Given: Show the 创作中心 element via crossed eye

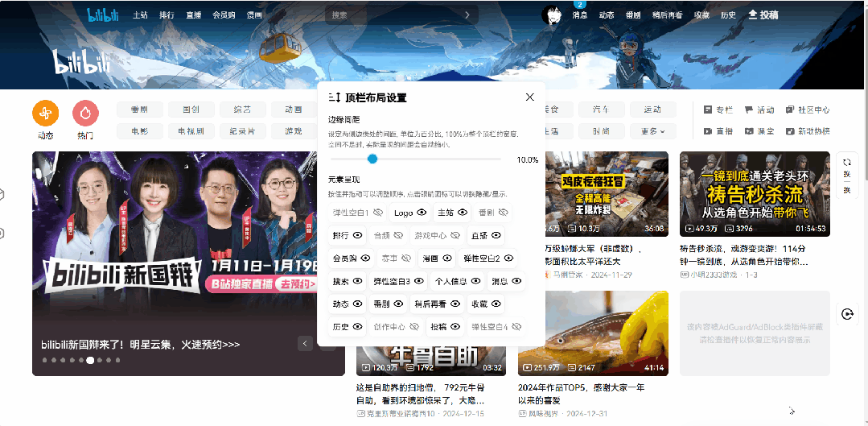Looking at the screenshot, I should click(414, 327).
